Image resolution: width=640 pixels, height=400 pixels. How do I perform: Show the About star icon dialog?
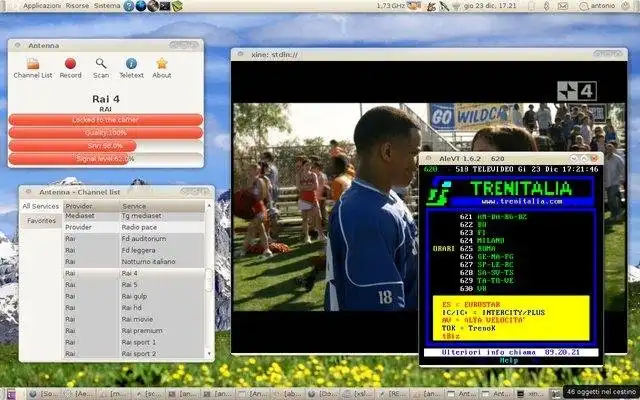tap(162, 68)
